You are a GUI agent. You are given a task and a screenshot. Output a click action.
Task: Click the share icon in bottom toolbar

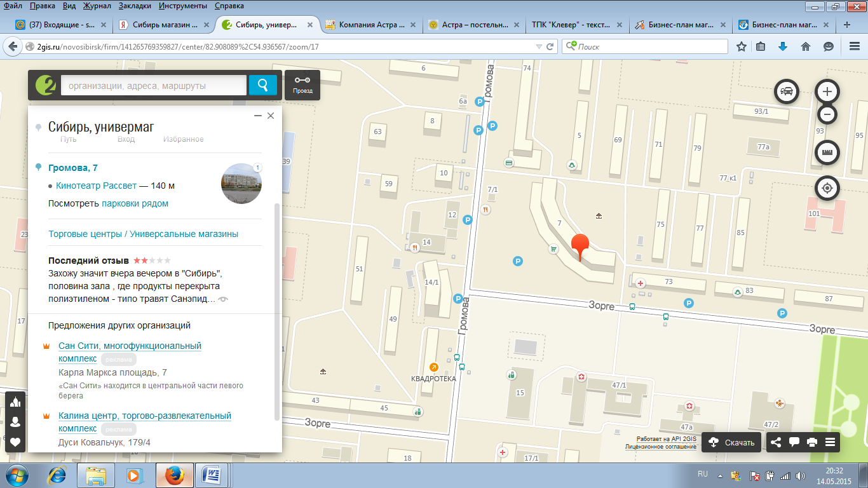point(776,442)
